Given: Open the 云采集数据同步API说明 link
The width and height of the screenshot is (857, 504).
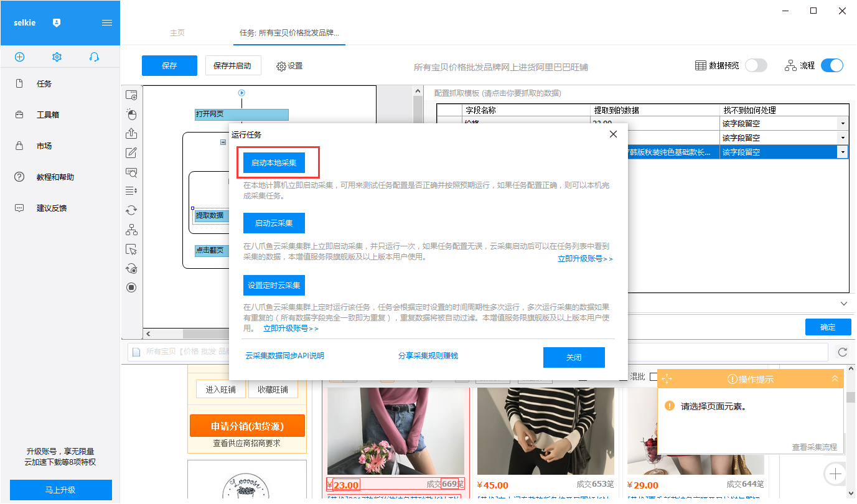Looking at the screenshot, I should [x=284, y=356].
